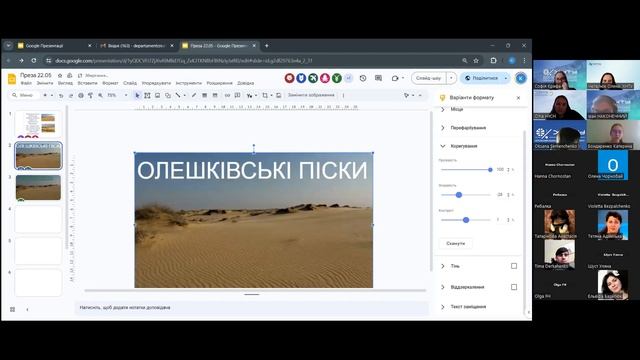The image size is (640, 360).
Task: Click the speaker notes field
Action: pos(252,308)
